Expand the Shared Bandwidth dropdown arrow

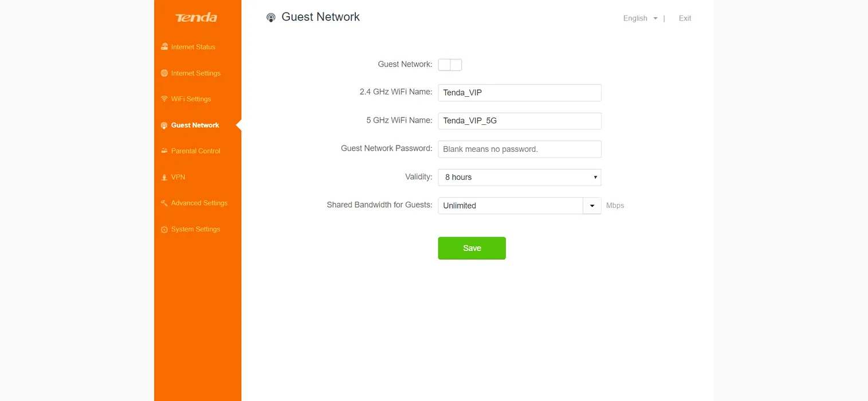pos(592,206)
